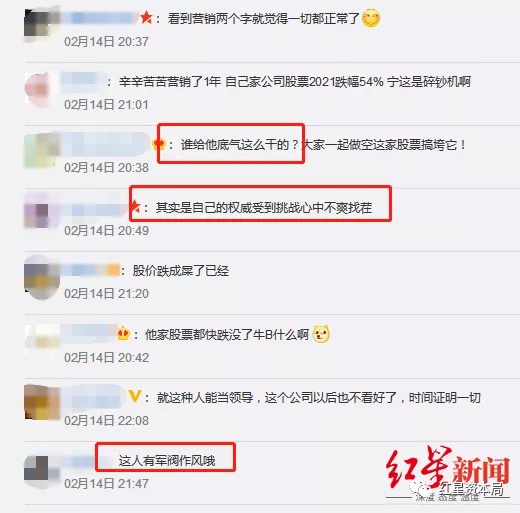Screen dimensions: 520x513
Task: Click the red star badge before 其实是自己的权威
Action: [136, 207]
